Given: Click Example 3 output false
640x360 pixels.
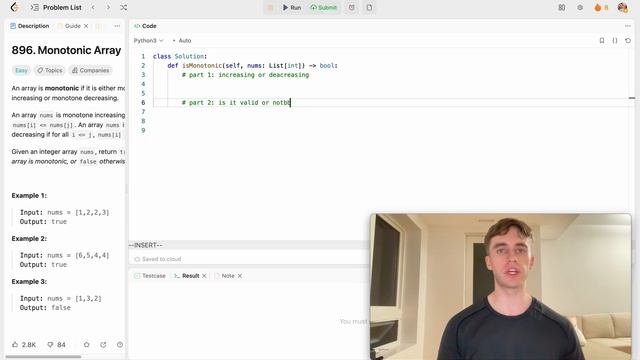Looking at the screenshot, I should (x=45, y=308).
